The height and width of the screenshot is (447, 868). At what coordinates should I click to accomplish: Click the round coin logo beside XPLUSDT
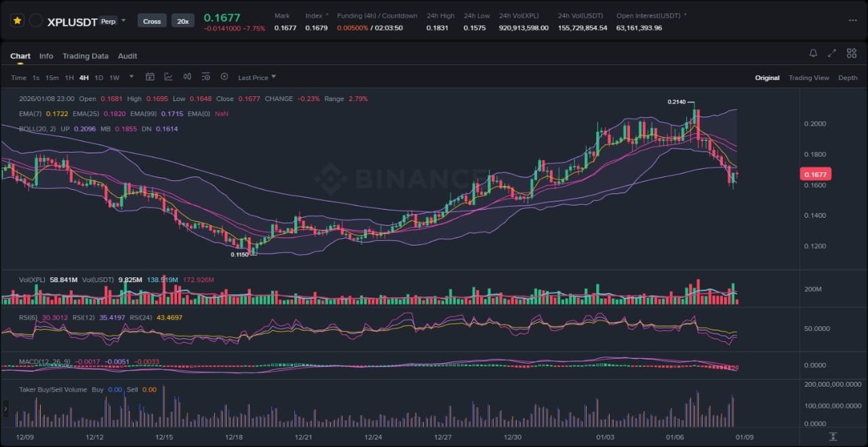pos(36,21)
